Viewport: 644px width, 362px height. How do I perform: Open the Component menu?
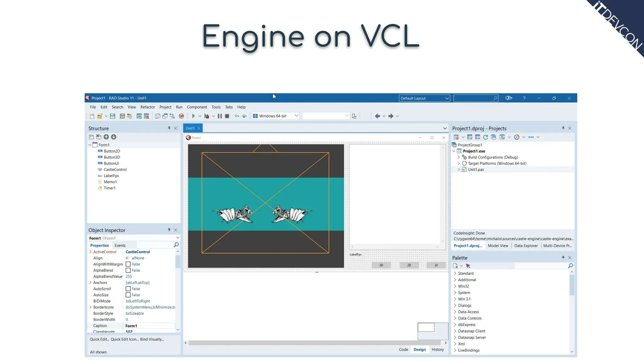197,107
